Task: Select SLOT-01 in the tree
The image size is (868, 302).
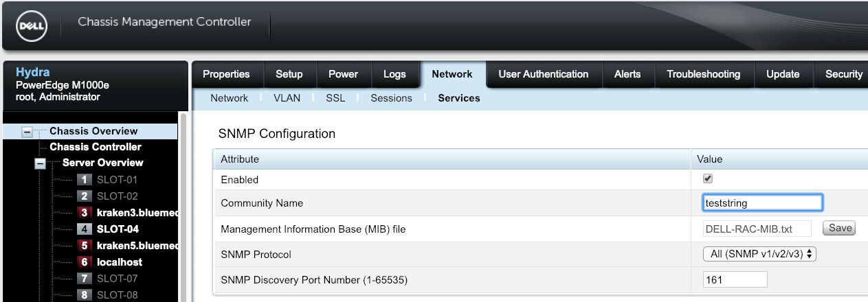Action: (118, 180)
